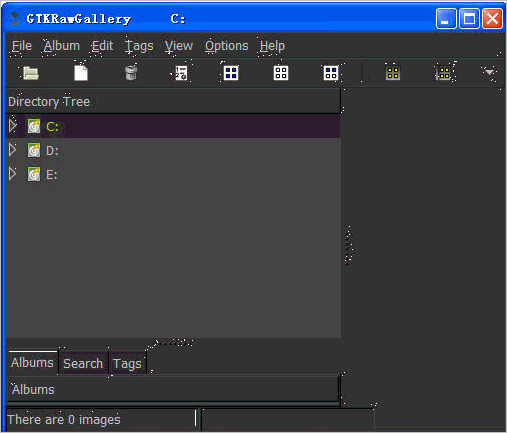Click the blank document toolbar icon

pos(81,73)
